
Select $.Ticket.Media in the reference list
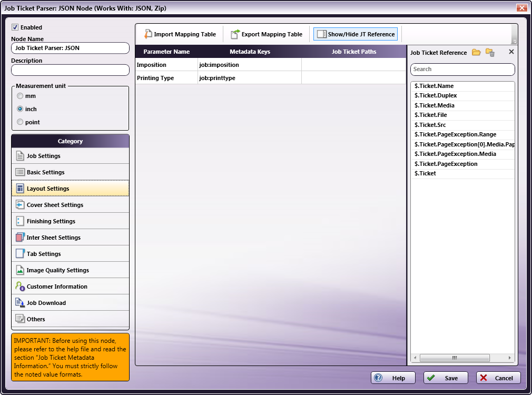(462, 105)
